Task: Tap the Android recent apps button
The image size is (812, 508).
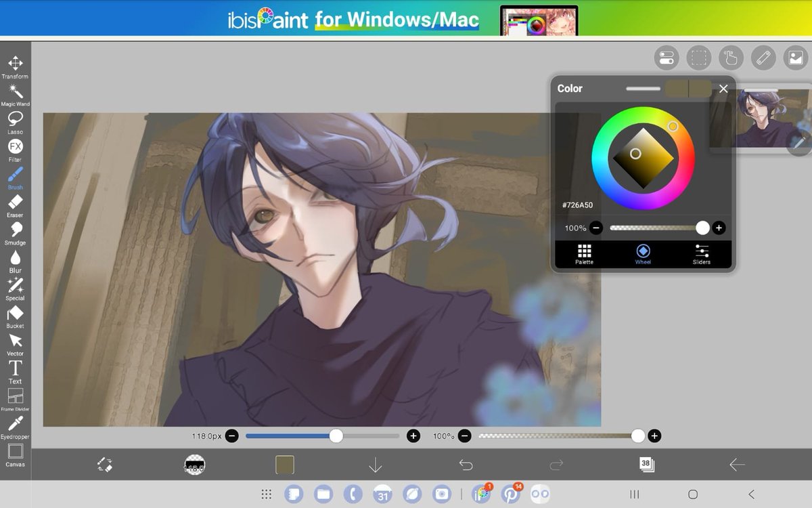Action: tap(635, 494)
